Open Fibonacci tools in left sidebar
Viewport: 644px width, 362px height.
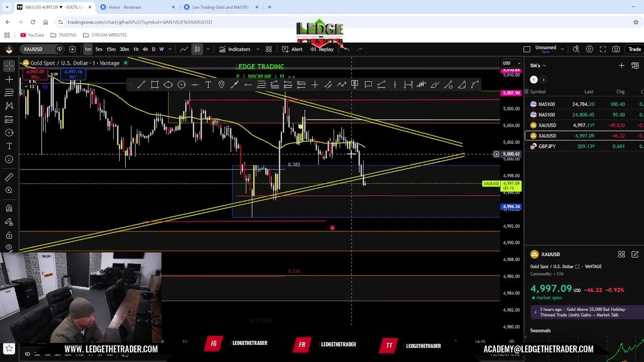(9, 93)
